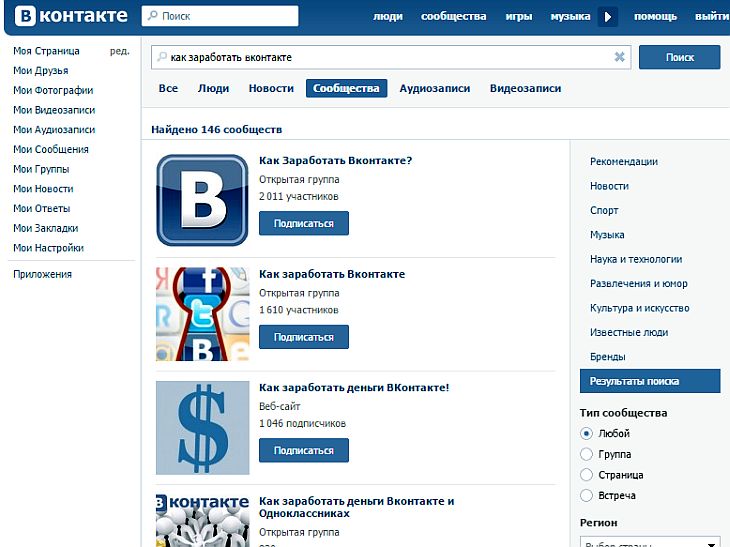The image size is (730, 547).
Task: Select Бренды category filter
Action: (x=608, y=357)
